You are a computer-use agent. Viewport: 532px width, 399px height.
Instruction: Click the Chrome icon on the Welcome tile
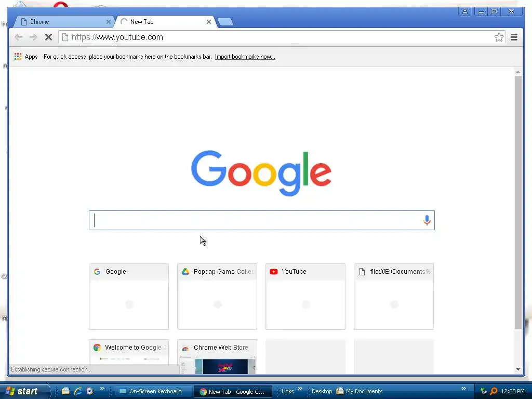pyautogui.click(x=97, y=348)
